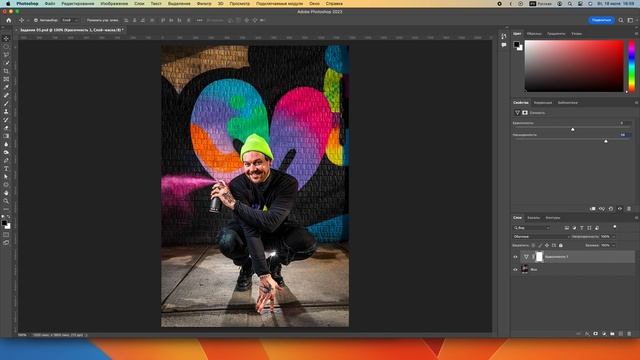Toggle lock all padlock icon
The image size is (640, 360).
[561, 245]
